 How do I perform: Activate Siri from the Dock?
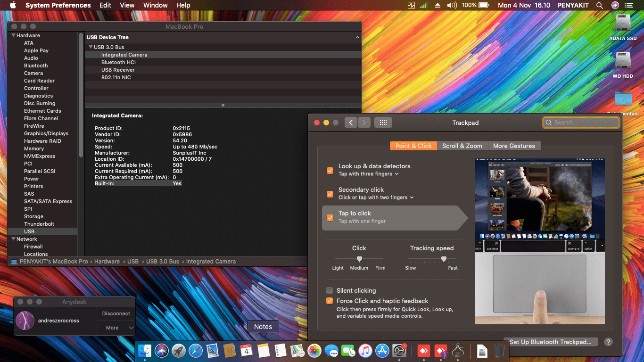tap(161, 351)
